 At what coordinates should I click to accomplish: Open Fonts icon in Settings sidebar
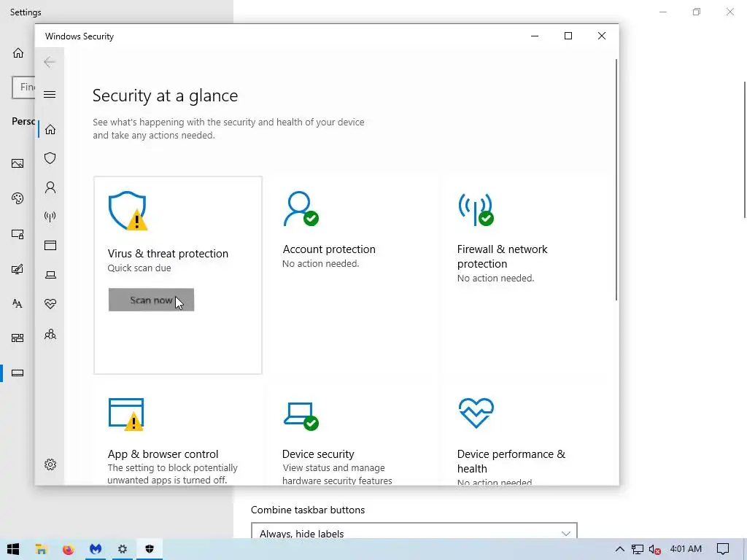tap(18, 303)
